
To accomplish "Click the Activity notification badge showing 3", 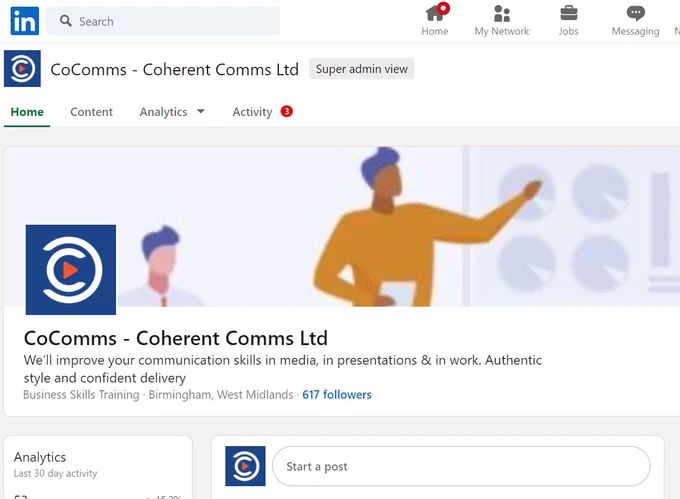I will coord(287,111).
